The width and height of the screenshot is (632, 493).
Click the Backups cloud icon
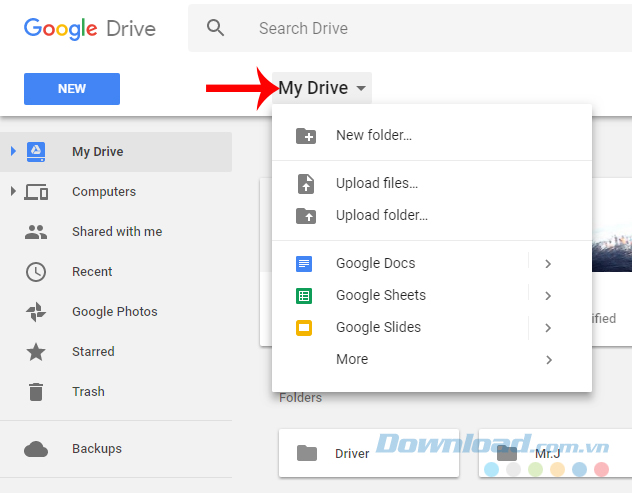pyautogui.click(x=36, y=449)
